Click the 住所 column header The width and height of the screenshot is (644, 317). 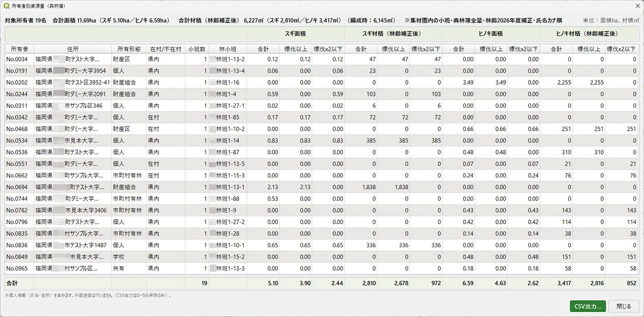[72, 48]
